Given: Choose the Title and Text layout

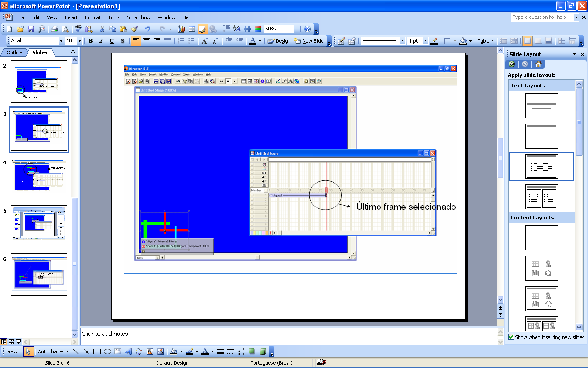Looking at the screenshot, I should click(x=542, y=167).
